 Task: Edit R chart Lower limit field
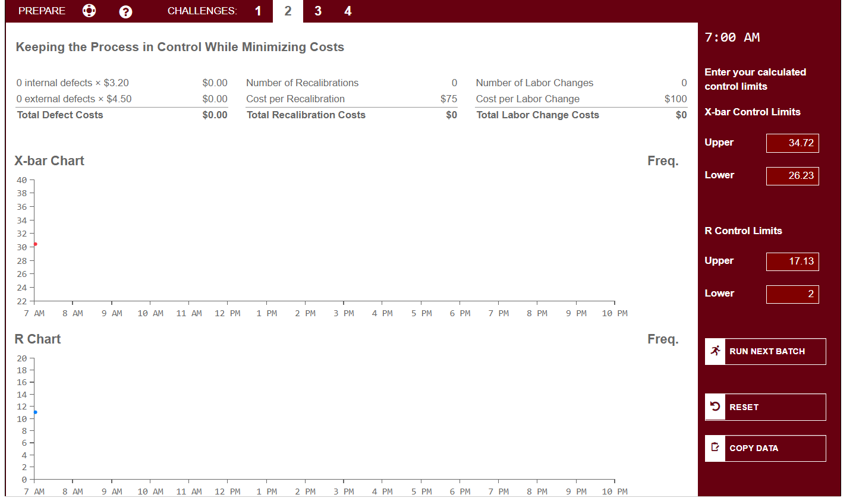click(792, 294)
